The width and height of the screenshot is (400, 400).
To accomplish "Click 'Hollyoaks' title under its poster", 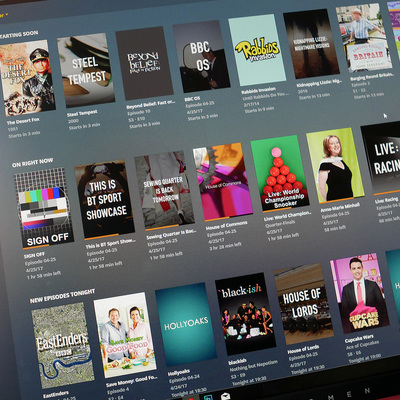I will (179, 373).
